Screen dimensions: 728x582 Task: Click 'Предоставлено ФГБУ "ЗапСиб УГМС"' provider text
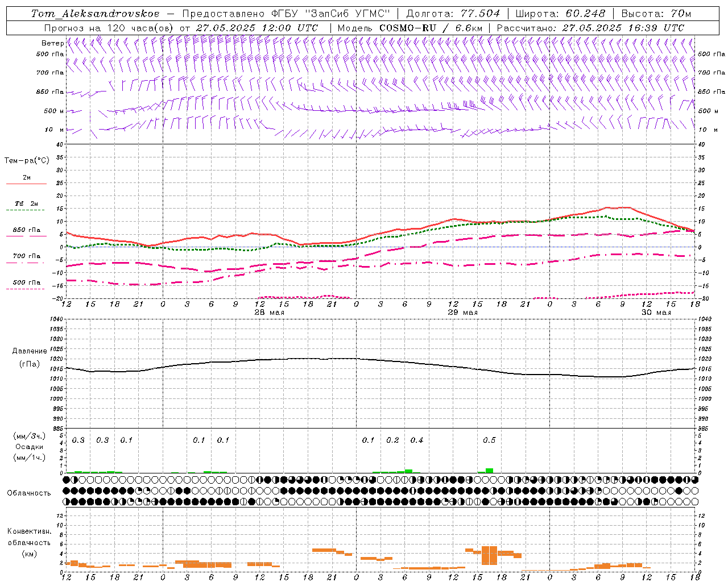286,14
